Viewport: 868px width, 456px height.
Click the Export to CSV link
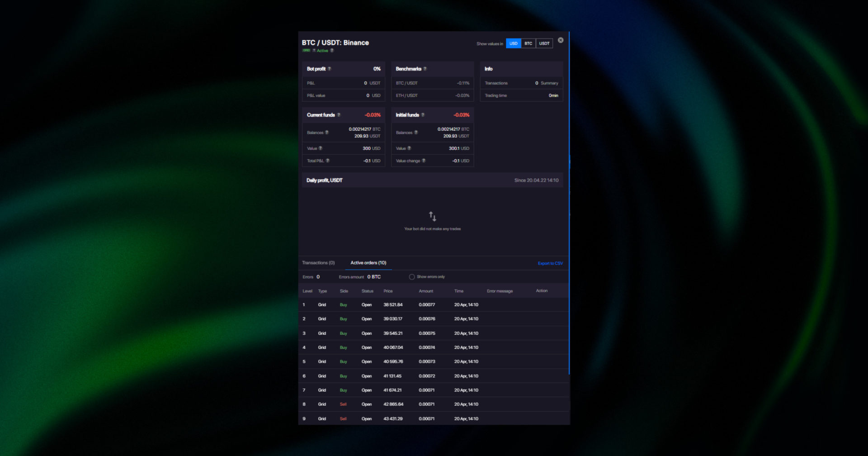click(x=550, y=263)
